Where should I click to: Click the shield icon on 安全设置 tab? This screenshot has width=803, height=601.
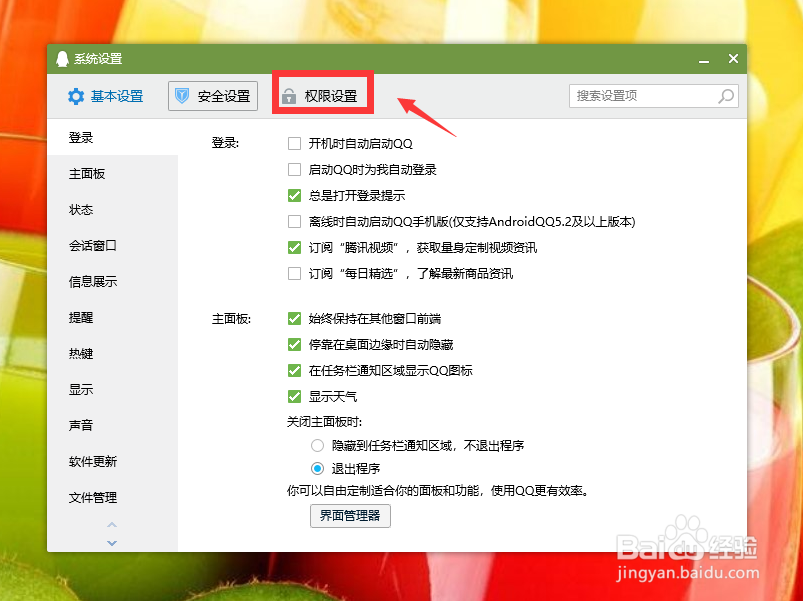[x=184, y=96]
